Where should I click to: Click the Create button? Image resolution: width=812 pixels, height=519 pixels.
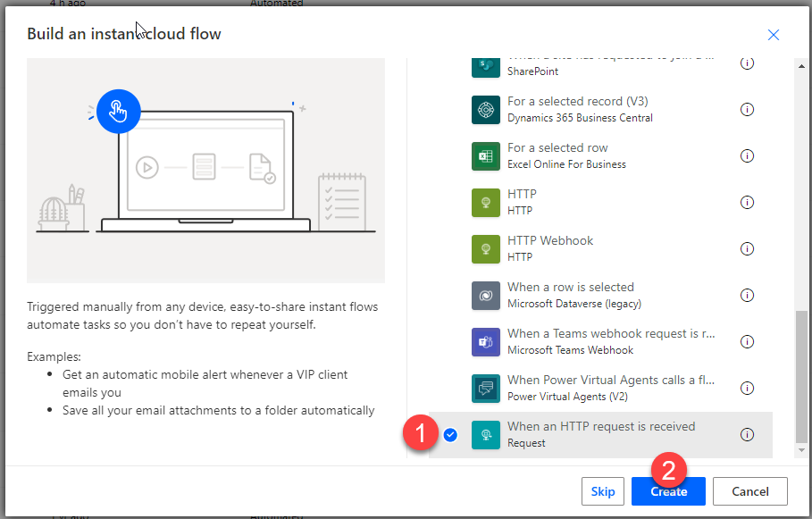tap(668, 491)
